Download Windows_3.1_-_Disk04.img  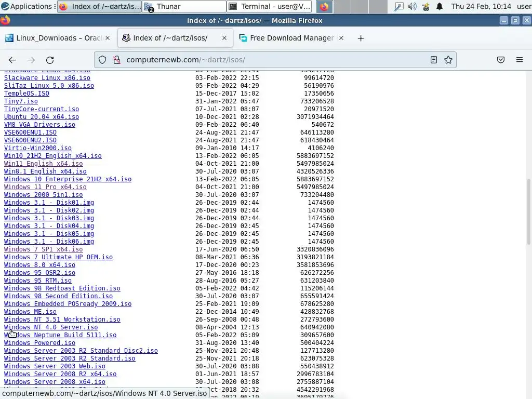[49, 227]
